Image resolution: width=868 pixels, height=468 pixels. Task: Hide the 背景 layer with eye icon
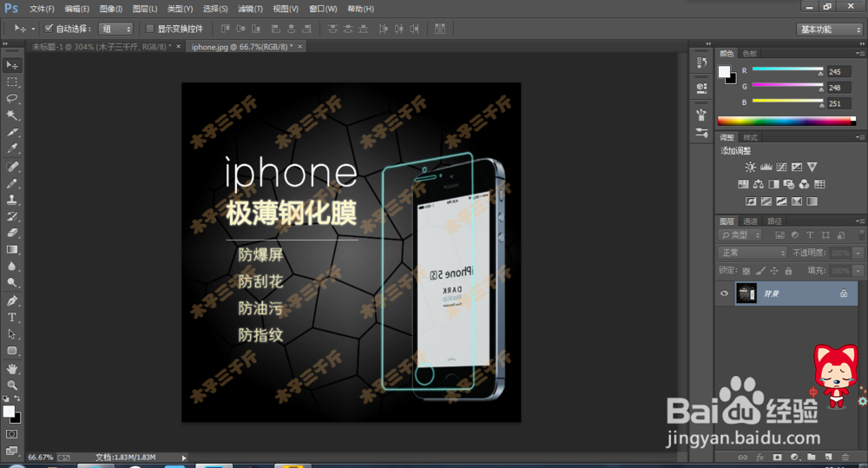(x=724, y=293)
